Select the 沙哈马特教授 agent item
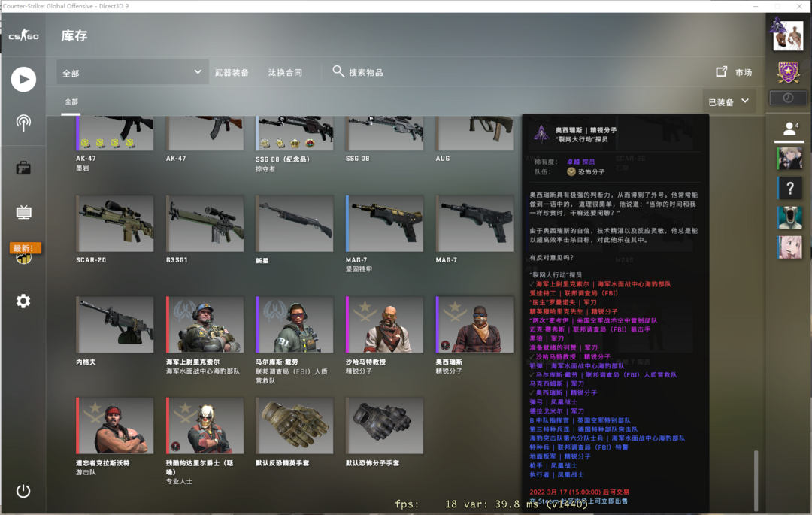The width and height of the screenshot is (812, 515). pyautogui.click(x=385, y=325)
